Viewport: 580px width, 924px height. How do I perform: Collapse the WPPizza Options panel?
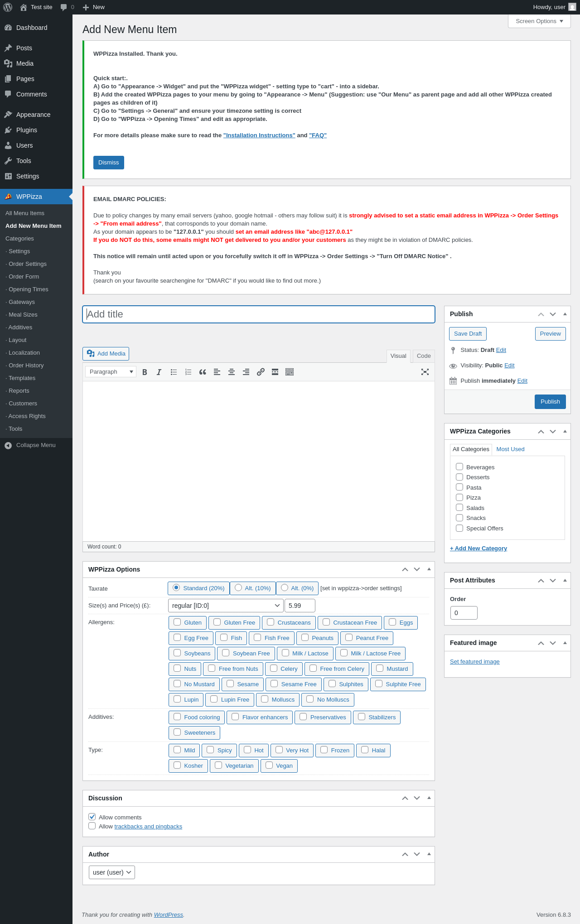click(429, 569)
